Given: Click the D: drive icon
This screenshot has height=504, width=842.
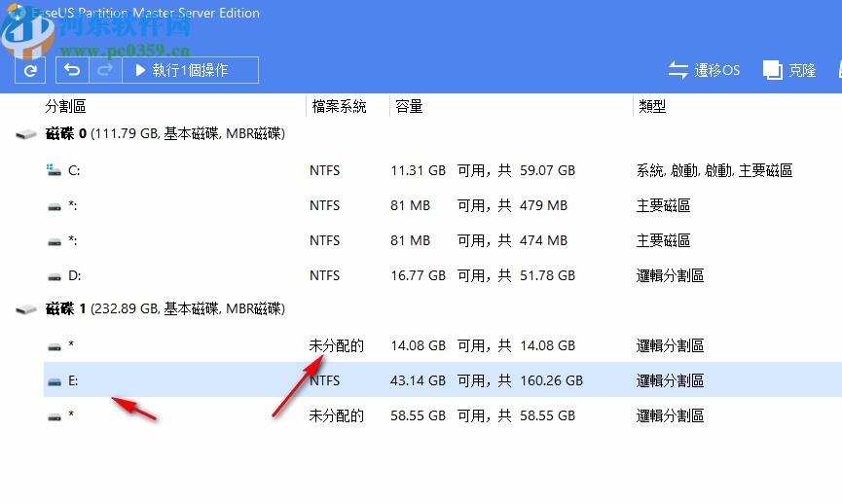Looking at the screenshot, I should coord(55,277).
